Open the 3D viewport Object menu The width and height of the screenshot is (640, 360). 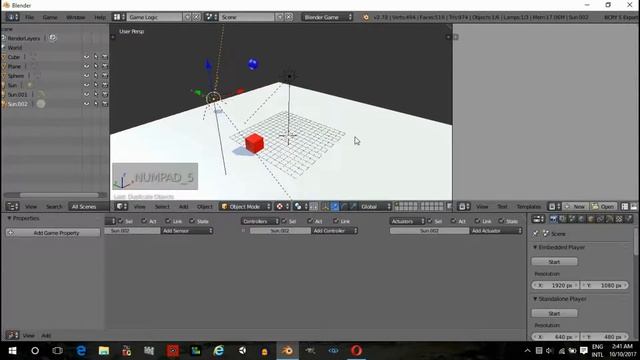(x=204, y=207)
